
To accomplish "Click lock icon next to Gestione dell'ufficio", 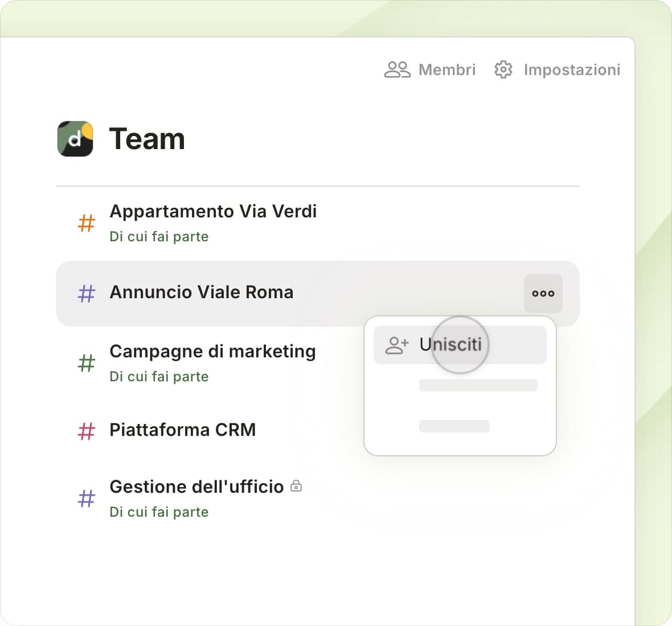I will (x=296, y=486).
